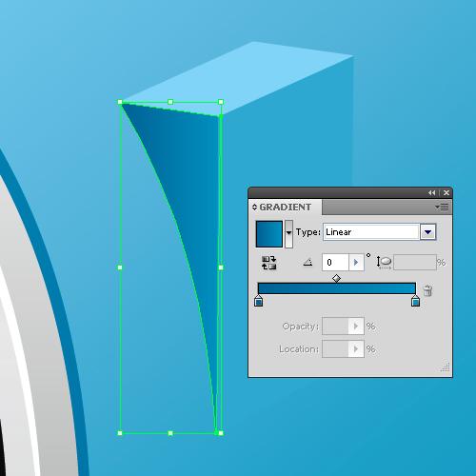Select the right gradient color stop
Viewport: 476px width, 476px height.
[x=415, y=301]
